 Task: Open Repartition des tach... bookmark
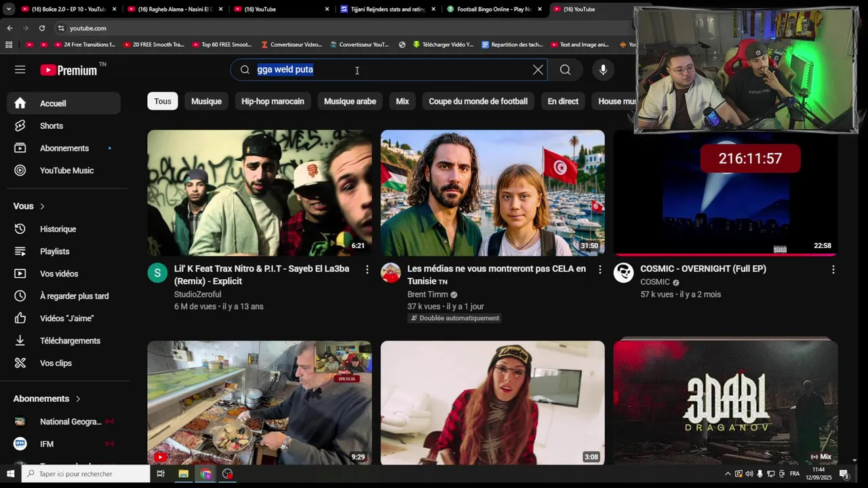coord(512,45)
